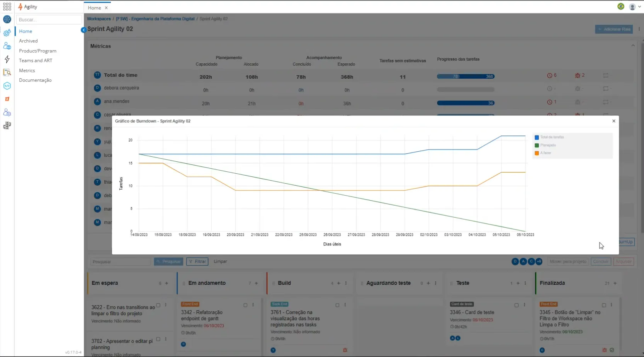Screen dimensions: 644x357
Task: Open the code bracket sidebar icon
Action: click(x=7, y=86)
